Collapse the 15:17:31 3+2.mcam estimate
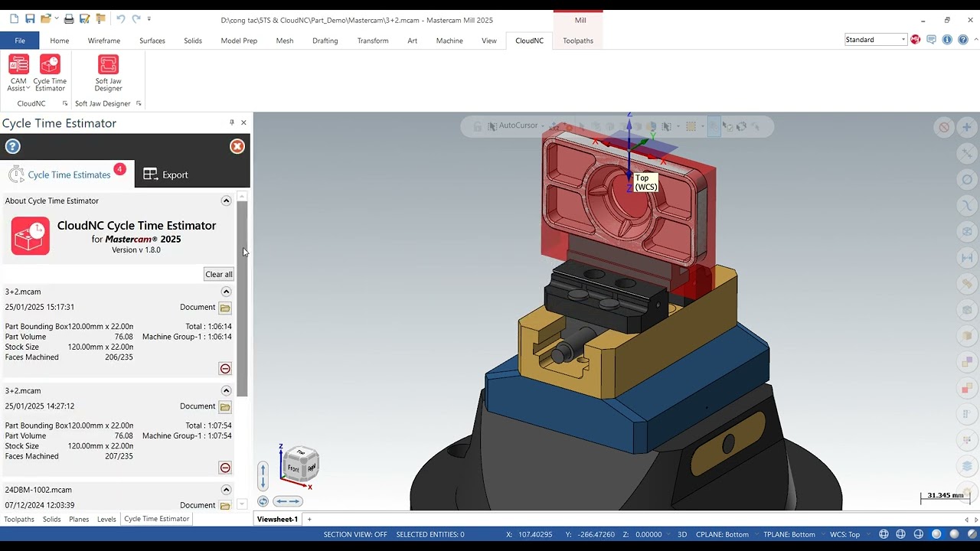Screen dimensions: 980x551 tap(226, 292)
